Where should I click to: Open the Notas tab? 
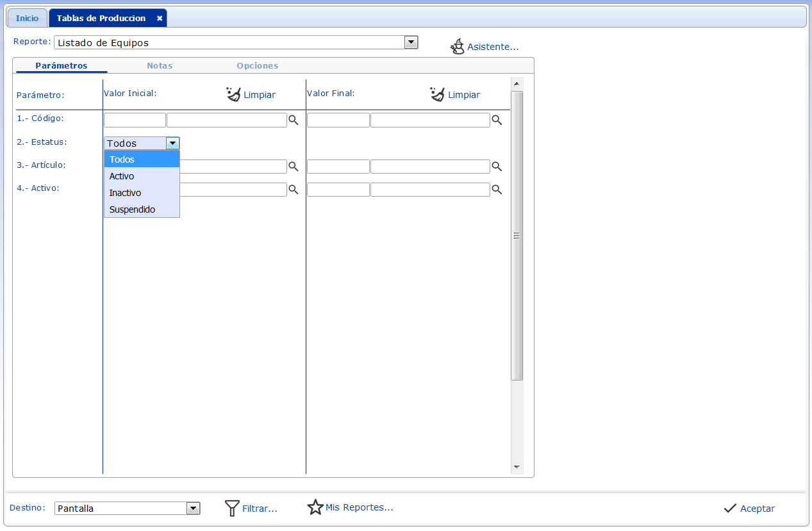[160, 65]
